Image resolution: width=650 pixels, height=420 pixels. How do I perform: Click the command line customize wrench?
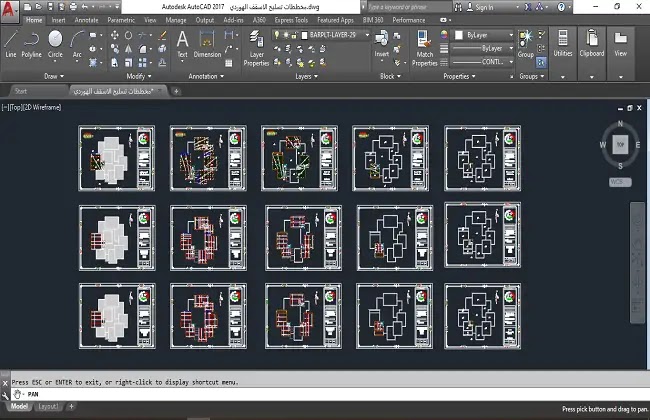coord(5,396)
